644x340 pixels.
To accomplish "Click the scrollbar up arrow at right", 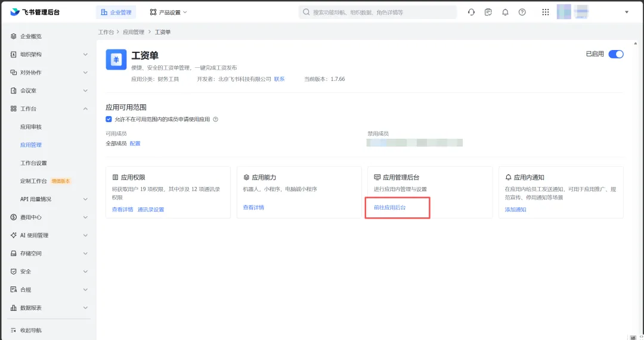I will point(636,43).
